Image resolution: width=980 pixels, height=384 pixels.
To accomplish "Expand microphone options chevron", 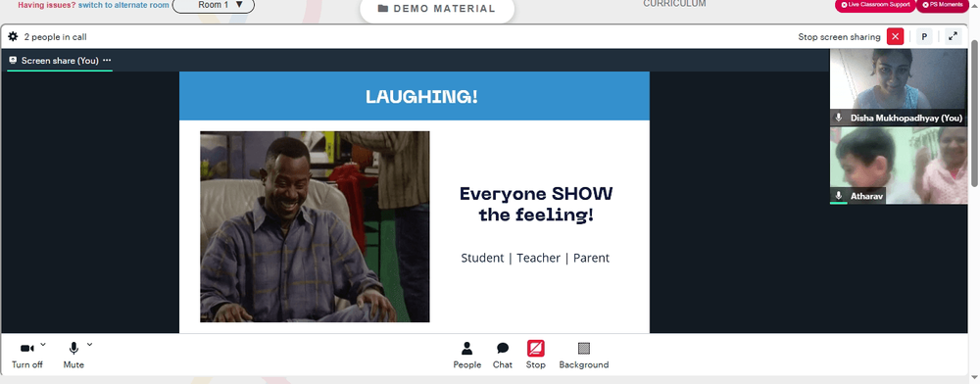I will (x=89, y=344).
